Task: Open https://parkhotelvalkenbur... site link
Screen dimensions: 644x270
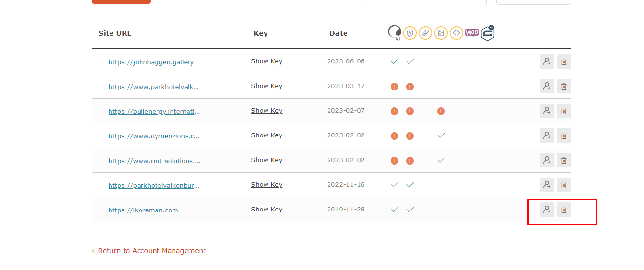Action: (154, 185)
